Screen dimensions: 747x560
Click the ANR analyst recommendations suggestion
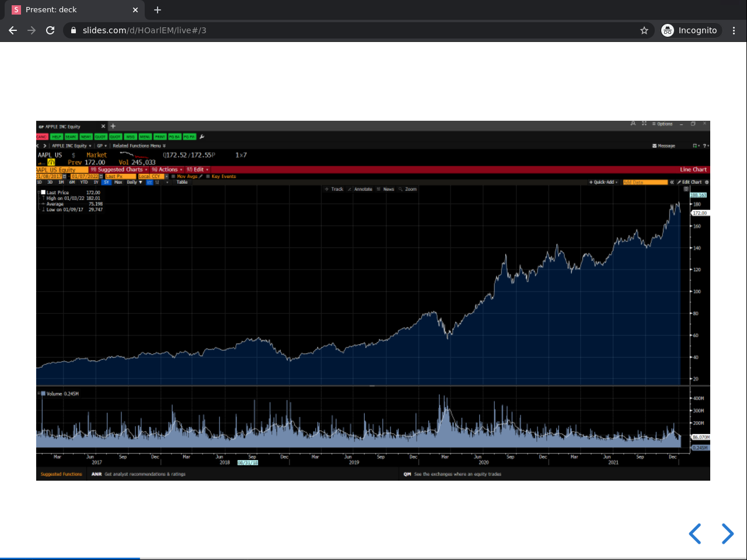tap(138, 474)
